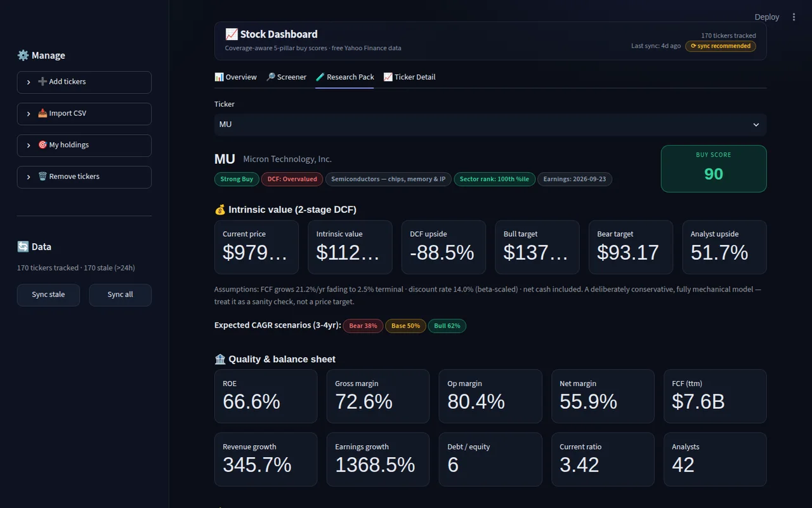Open the three-dot main menu
The height and width of the screenshot is (508, 812).
coord(794,17)
